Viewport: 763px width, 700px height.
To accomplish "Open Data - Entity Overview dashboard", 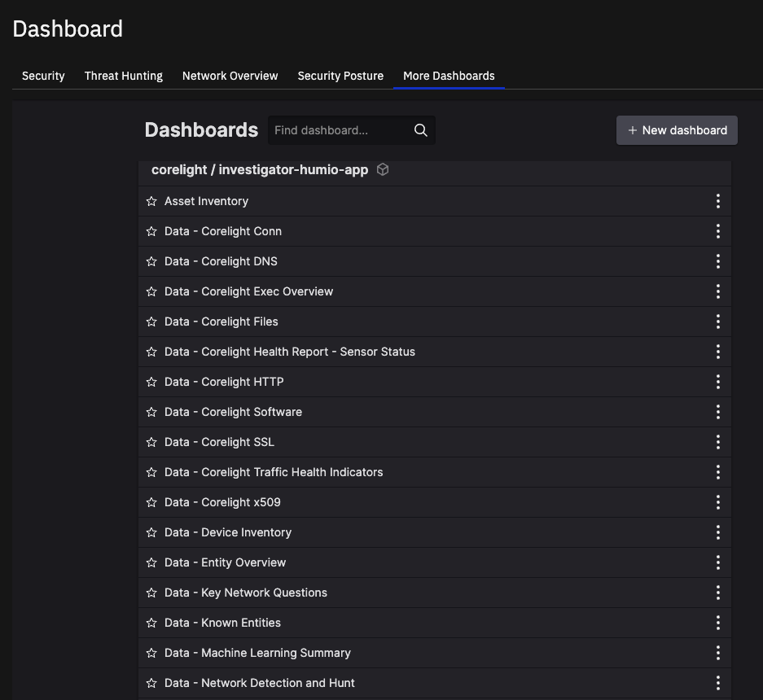I will tap(226, 563).
